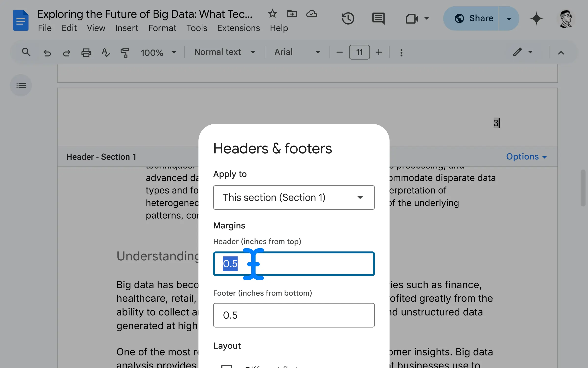
Task: Open the Arial font dropdown
Action: [297, 52]
